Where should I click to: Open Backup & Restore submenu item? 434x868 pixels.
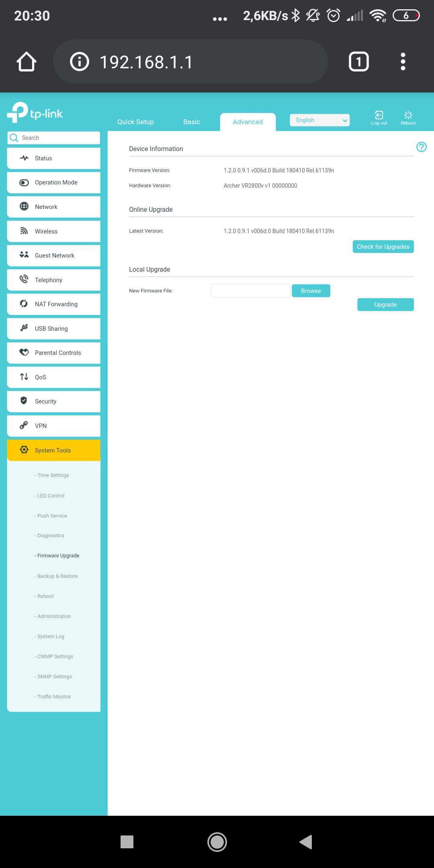[x=57, y=576]
